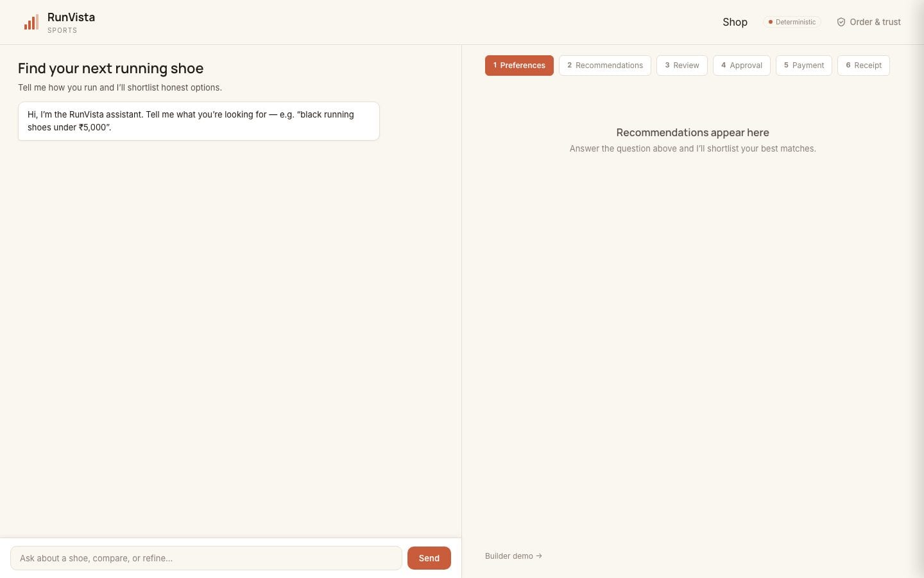Viewport: 924px width, 578px height.
Task: Click the 'Tell me how you run' subtitle
Action: (120, 87)
